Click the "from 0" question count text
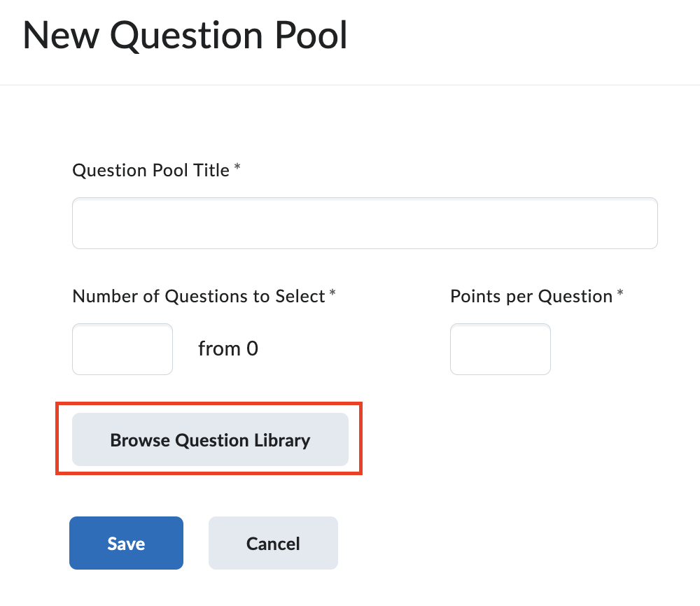Viewport: 700px width, 606px height. click(x=228, y=348)
